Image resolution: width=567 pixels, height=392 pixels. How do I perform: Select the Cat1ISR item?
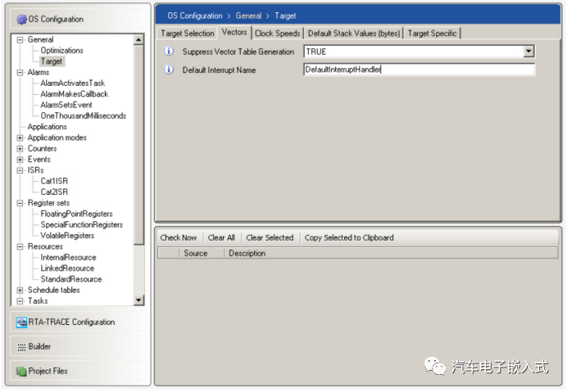54,182
